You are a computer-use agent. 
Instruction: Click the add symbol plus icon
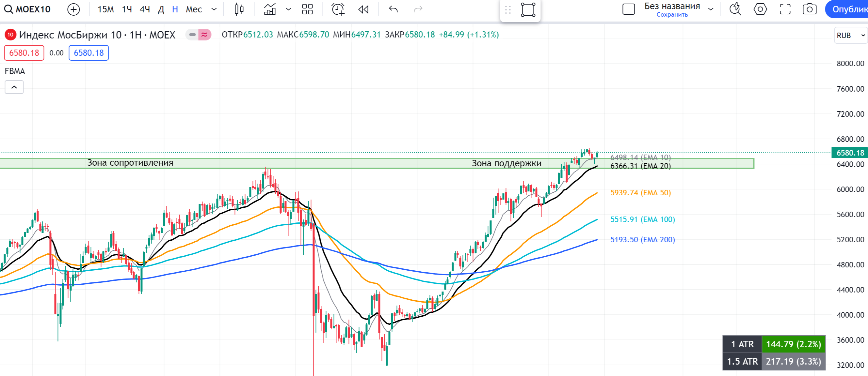73,9
